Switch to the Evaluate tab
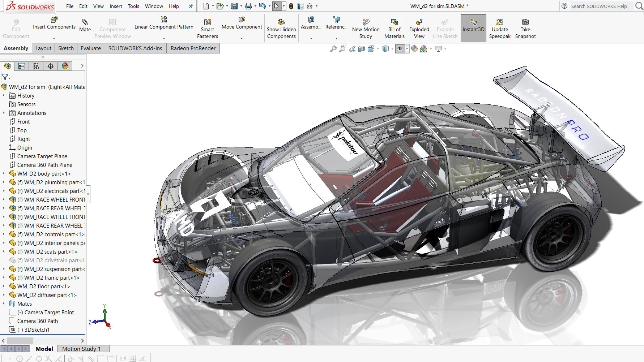 (x=90, y=48)
